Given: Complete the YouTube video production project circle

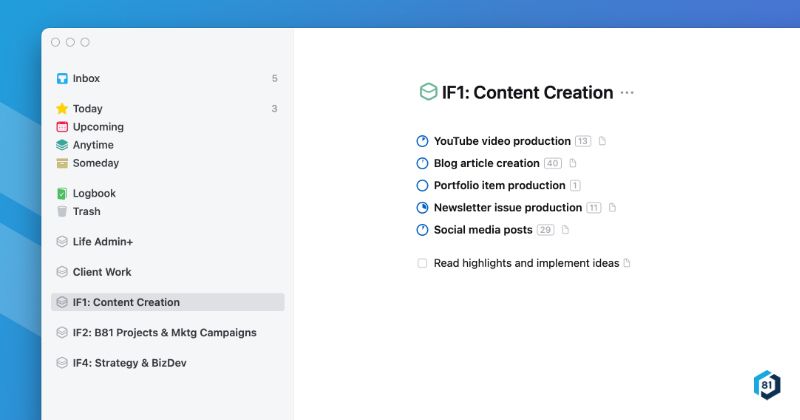Looking at the screenshot, I should tap(422, 142).
